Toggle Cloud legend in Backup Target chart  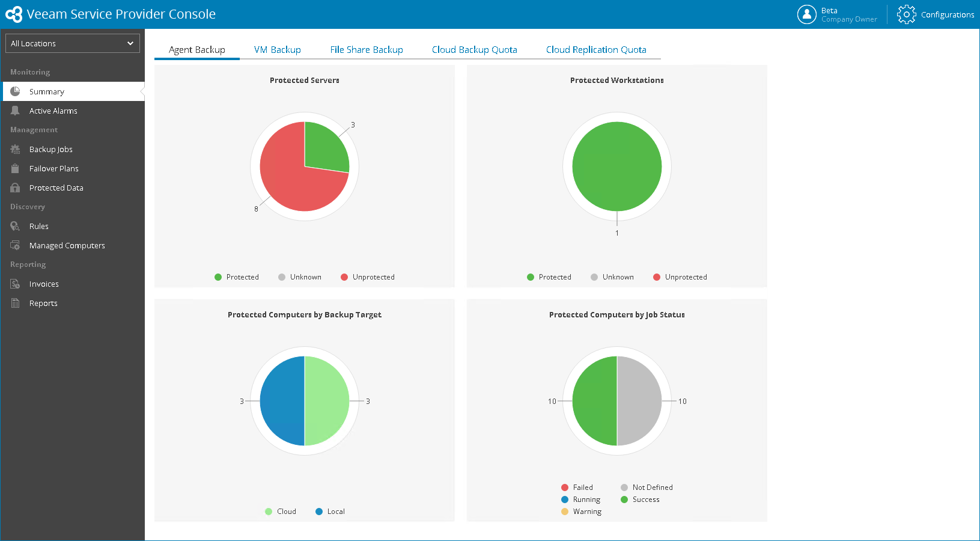281,512
